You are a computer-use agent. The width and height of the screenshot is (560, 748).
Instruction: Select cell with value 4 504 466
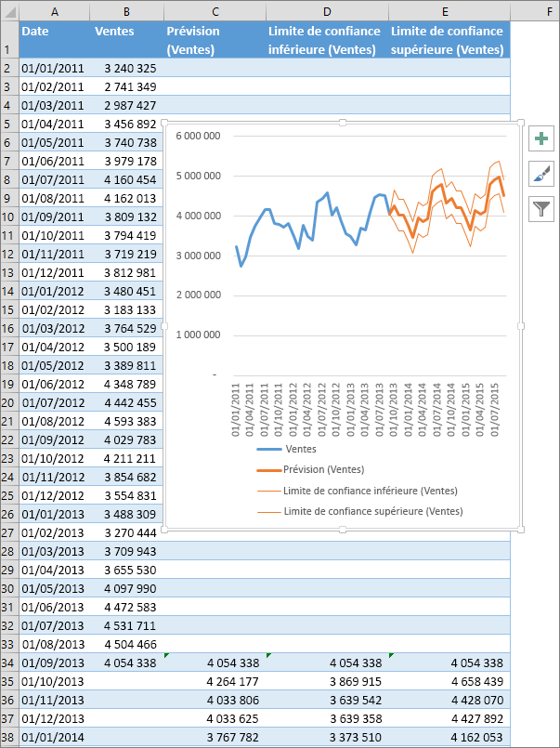pyautogui.click(x=126, y=644)
